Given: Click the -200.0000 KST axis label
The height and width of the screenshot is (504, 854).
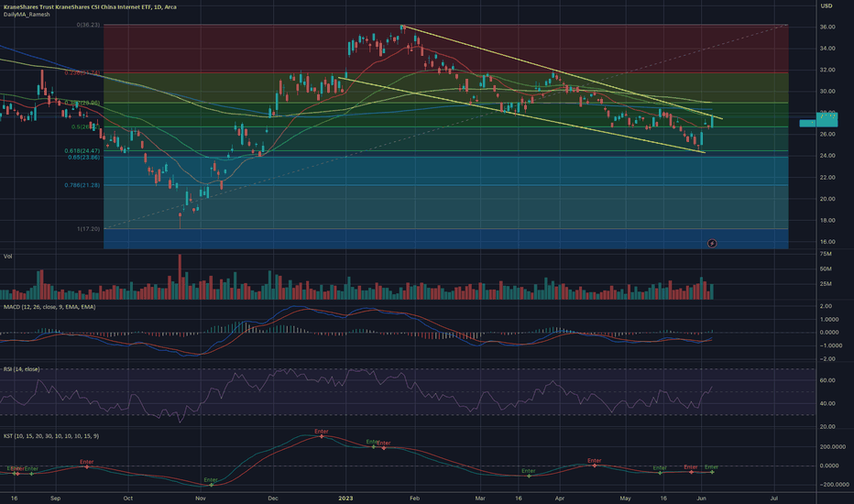Looking at the screenshot, I should [x=833, y=485].
